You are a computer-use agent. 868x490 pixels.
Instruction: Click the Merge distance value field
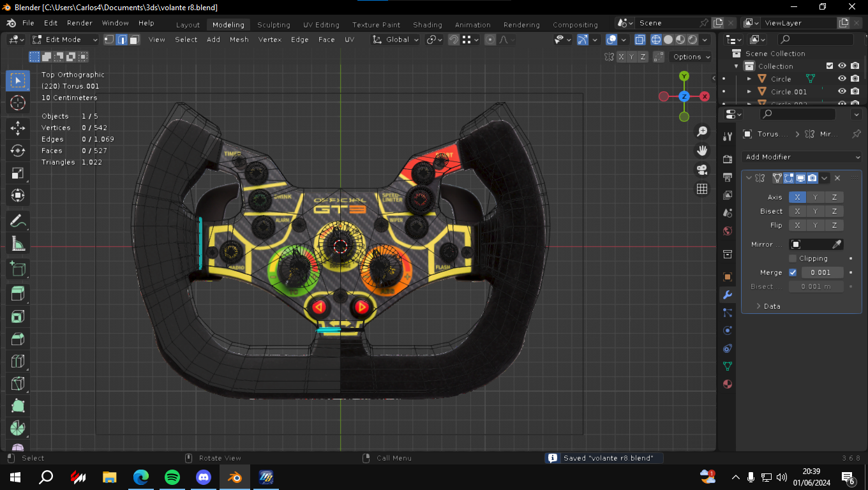(x=821, y=272)
